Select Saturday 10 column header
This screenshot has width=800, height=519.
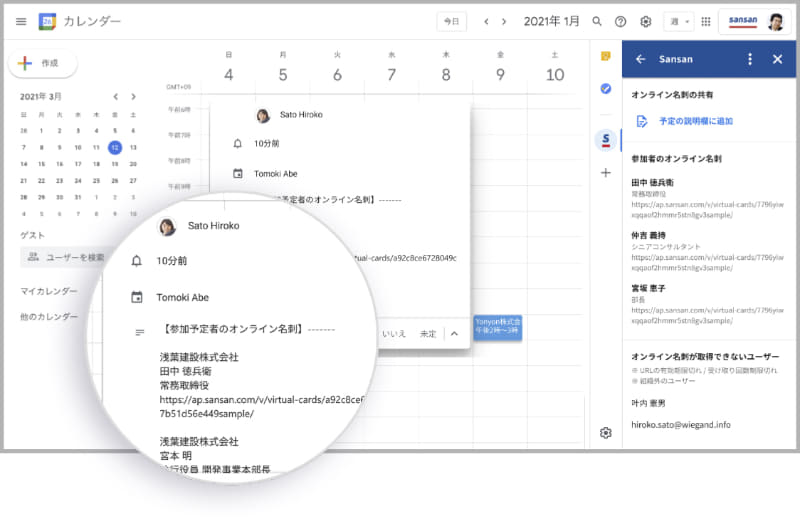[x=555, y=68]
